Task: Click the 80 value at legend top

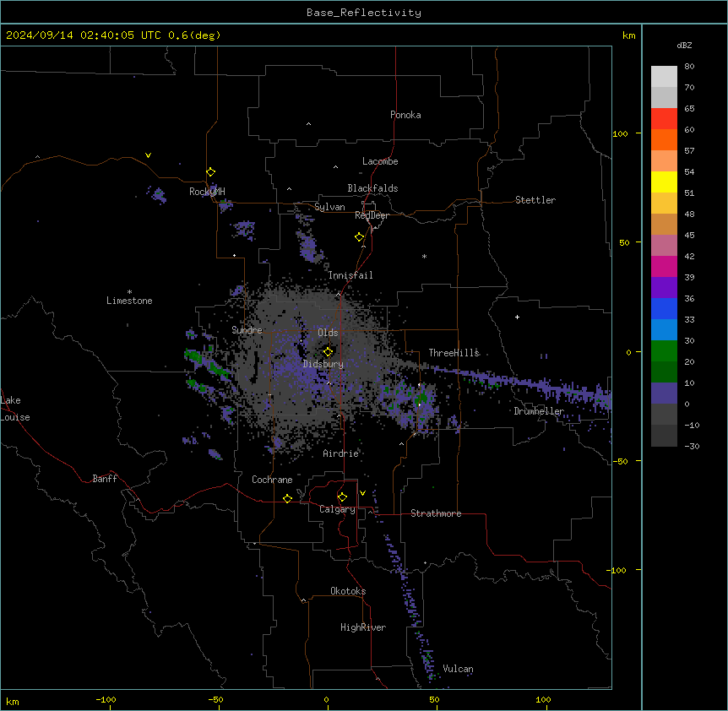Action: [x=689, y=67]
